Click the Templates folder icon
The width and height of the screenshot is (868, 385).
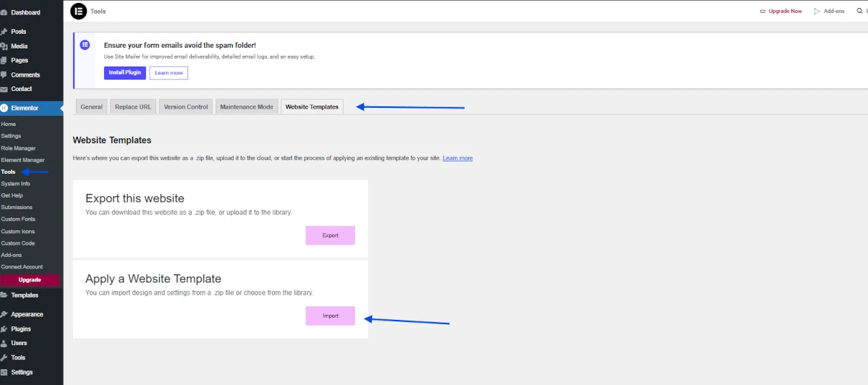(4, 295)
